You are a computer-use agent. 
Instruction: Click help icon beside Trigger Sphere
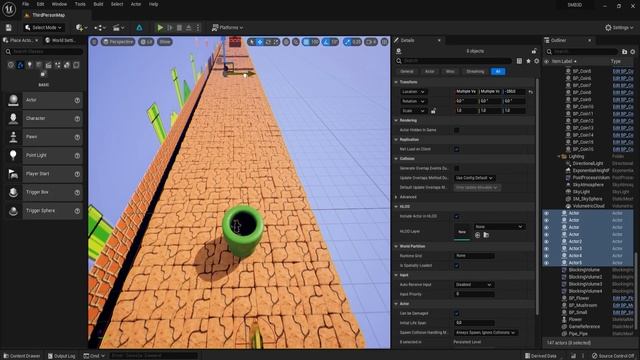[x=77, y=211]
